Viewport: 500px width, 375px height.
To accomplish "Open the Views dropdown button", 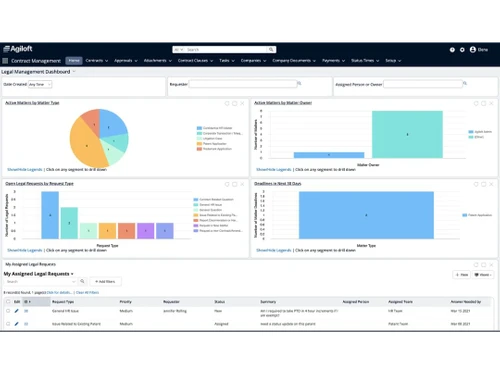I will point(483,275).
